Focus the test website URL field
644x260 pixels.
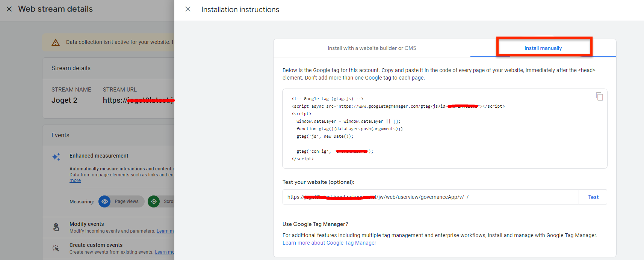coord(431,197)
